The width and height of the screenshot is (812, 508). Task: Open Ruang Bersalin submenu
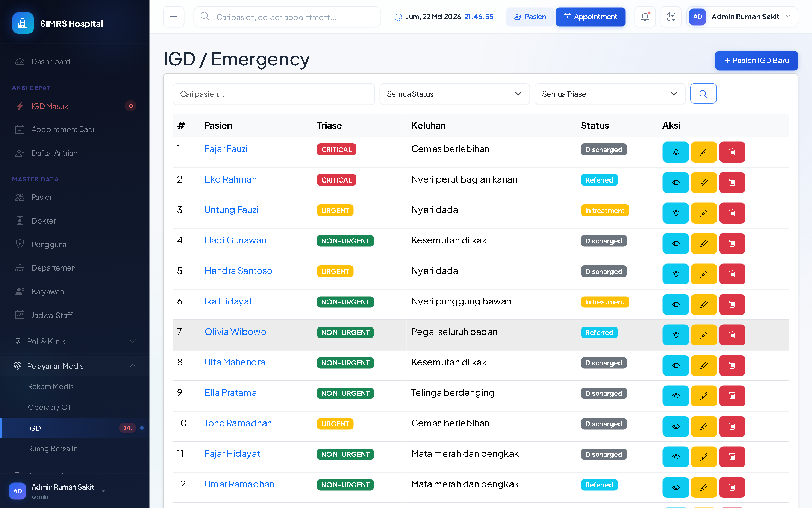coord(75,449)
